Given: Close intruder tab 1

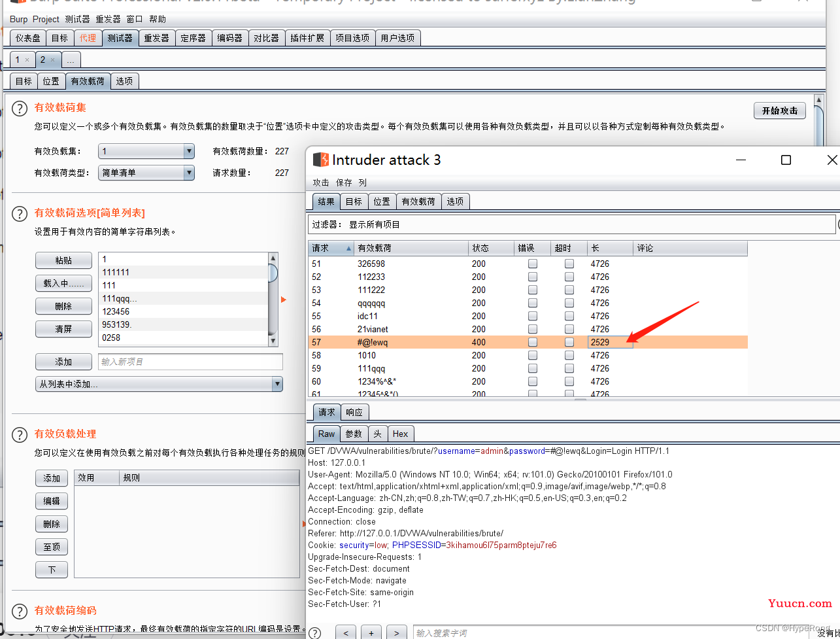Looking at the screenshot, I should click(x=27, y=60).
